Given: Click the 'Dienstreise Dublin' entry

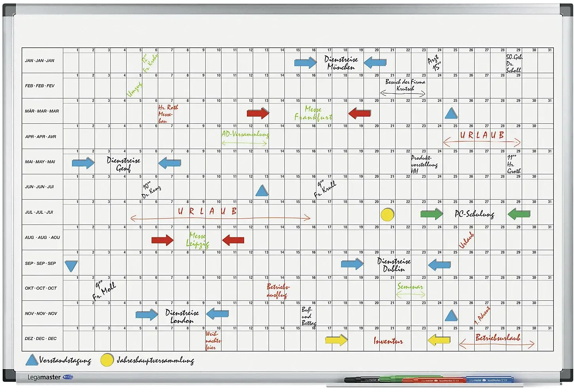Looking at the screenshot, I should click(x=394, y=265).
